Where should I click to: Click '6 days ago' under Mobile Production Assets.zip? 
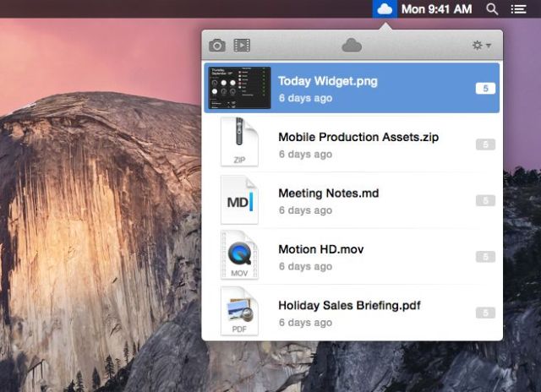point(305,154)
